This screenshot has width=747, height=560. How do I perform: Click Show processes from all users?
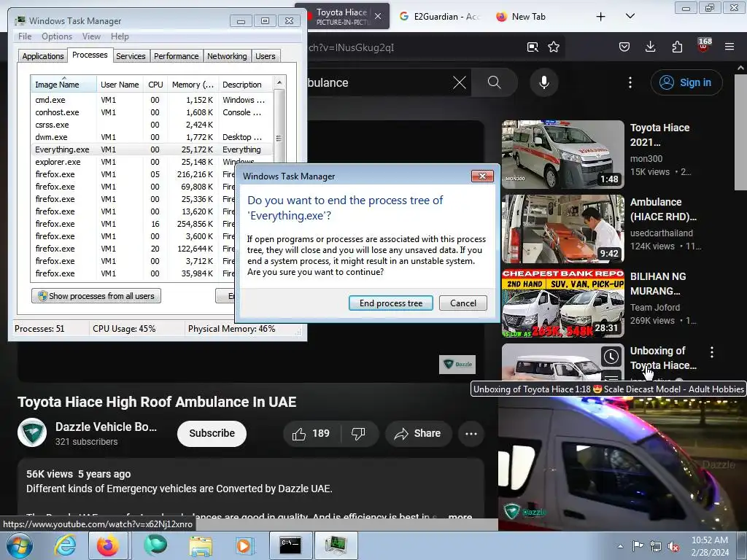point(96,296)
